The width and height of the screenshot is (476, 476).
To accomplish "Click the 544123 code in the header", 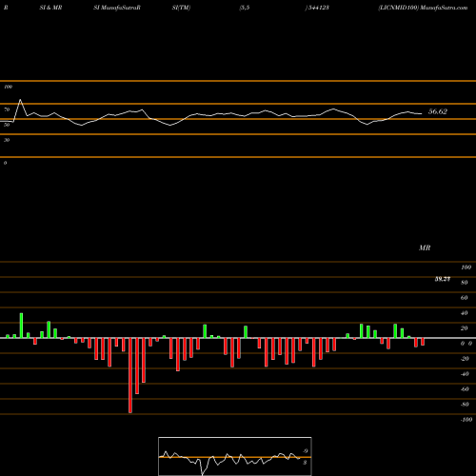I will point(318,8).
